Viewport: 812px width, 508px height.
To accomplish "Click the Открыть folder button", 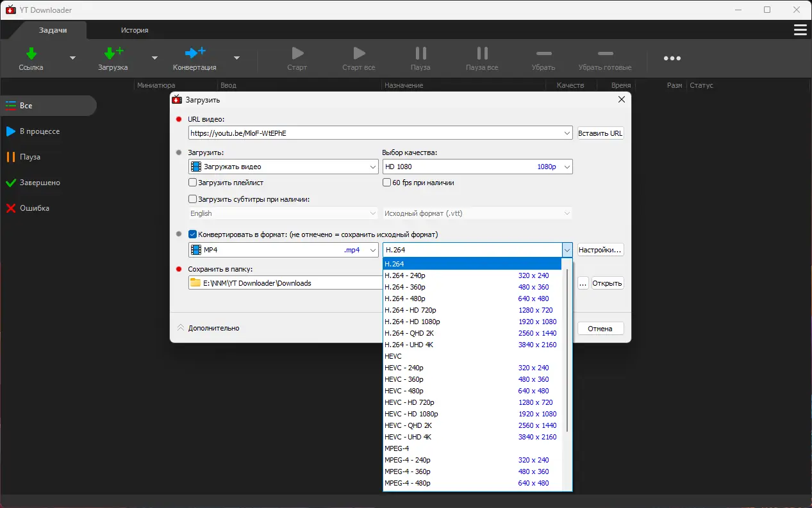I will (x=608, y=283).
